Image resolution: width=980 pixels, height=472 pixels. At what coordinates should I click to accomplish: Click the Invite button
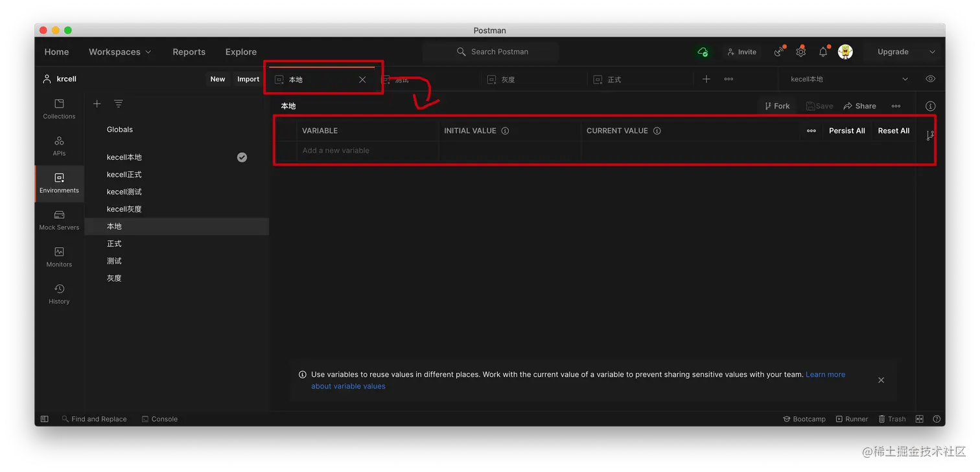coord(741,52)
